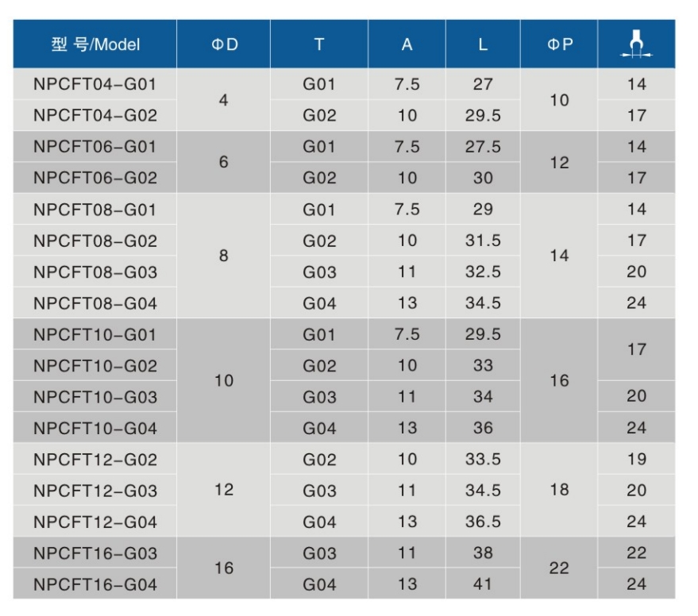This screenshot has width=698, height=616.
Task: Select the L value 31.5 cell
Action: click(483, 241)
